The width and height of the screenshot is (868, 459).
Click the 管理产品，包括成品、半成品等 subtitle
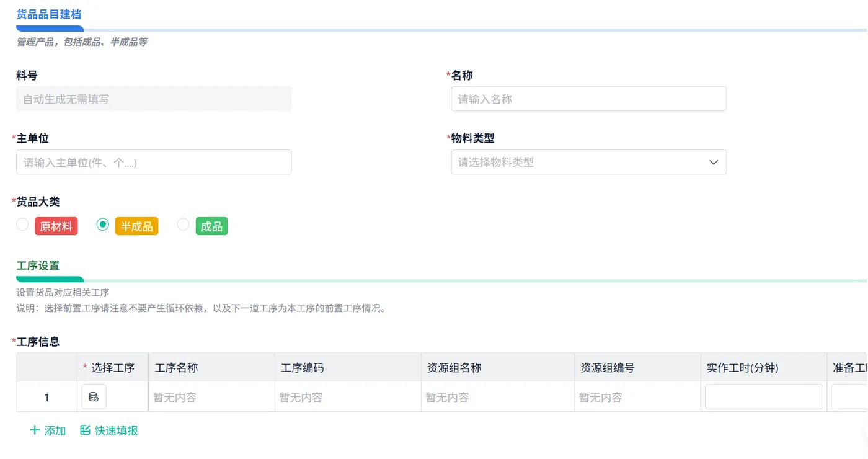[82, 42]
